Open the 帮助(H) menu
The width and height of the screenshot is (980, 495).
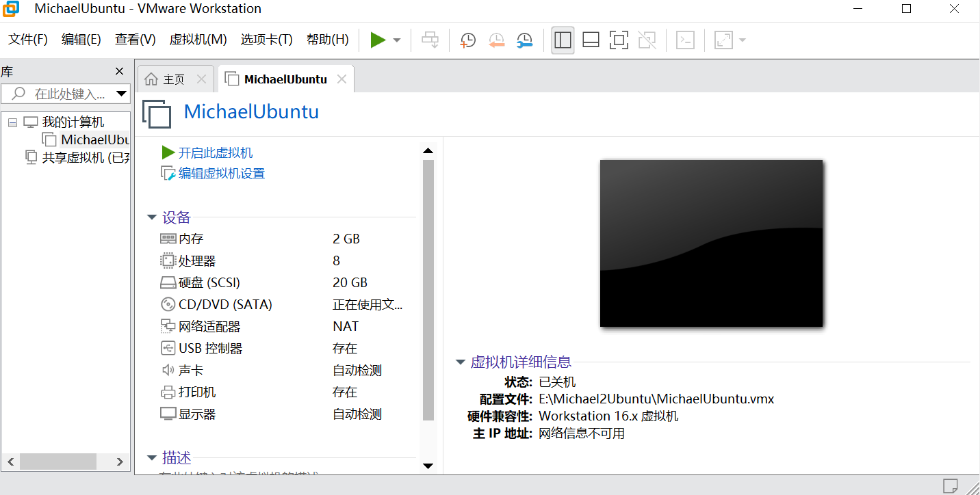tap(328, 40)
